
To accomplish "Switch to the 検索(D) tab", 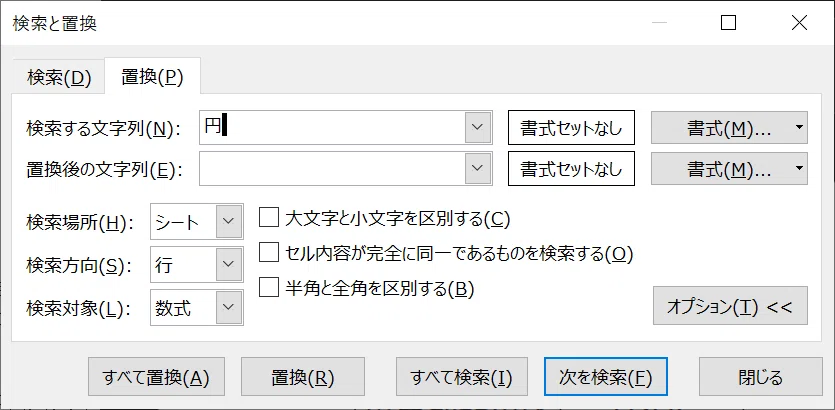I will [x=59, y=78].
